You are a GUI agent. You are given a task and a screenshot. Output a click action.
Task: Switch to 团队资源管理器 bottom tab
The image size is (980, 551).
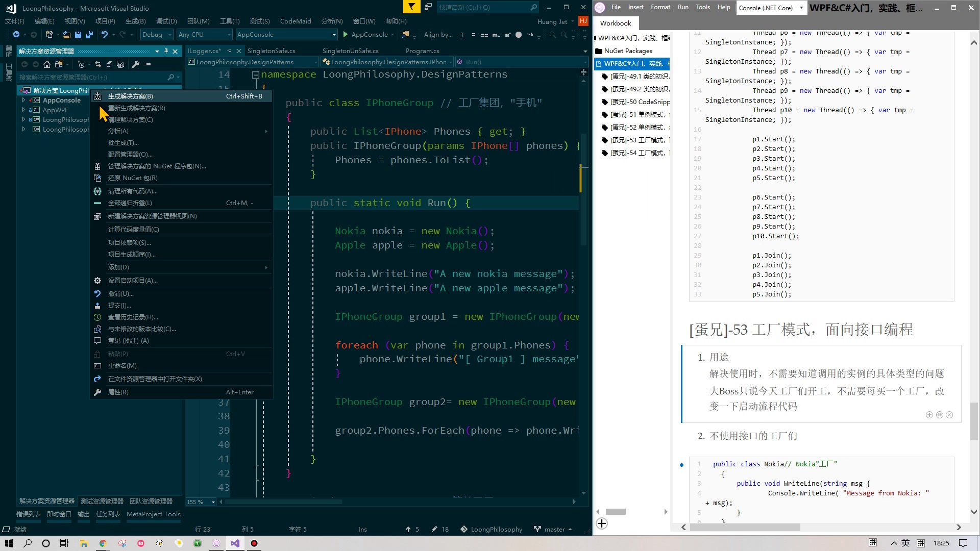(x=151, y=502)
